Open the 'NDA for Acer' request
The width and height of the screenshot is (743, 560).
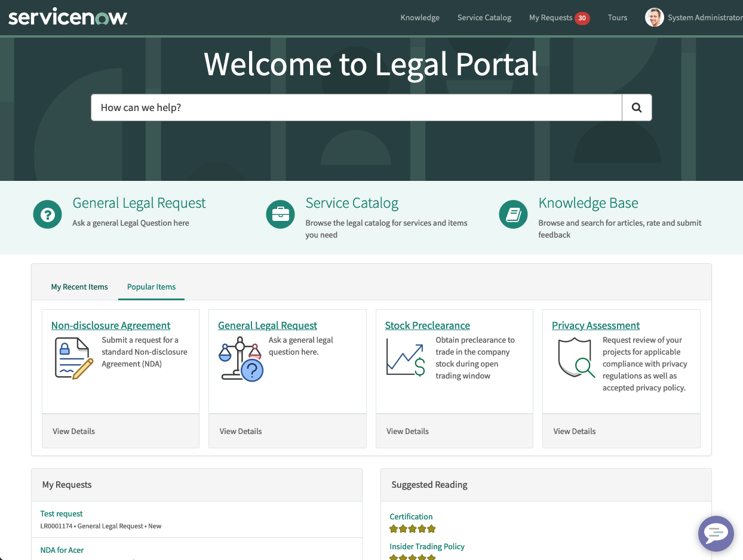[x=62, y=550]
